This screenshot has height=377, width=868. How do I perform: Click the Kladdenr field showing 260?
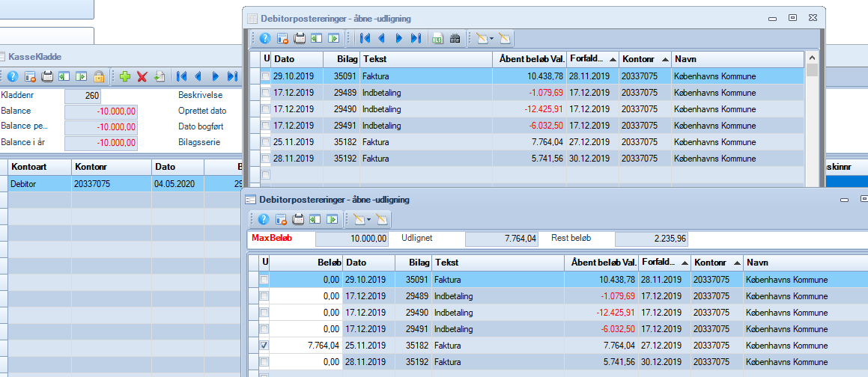(82, 96)
